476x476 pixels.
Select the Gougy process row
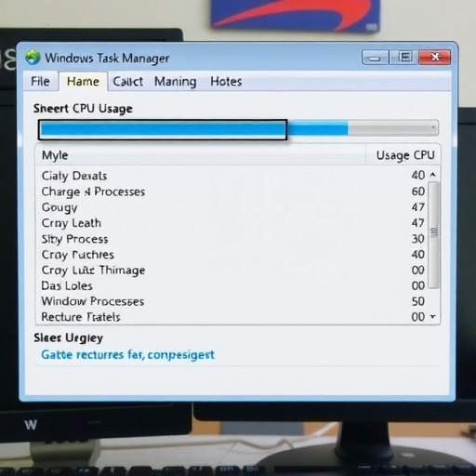pyautogui.click(x=232, y=207)
